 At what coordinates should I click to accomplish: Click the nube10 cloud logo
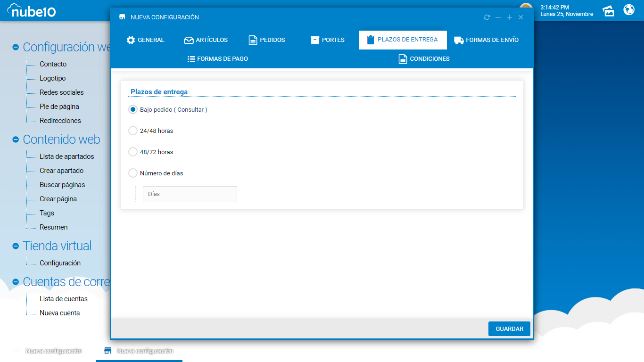pyautogui.click(x=32, y=10)
